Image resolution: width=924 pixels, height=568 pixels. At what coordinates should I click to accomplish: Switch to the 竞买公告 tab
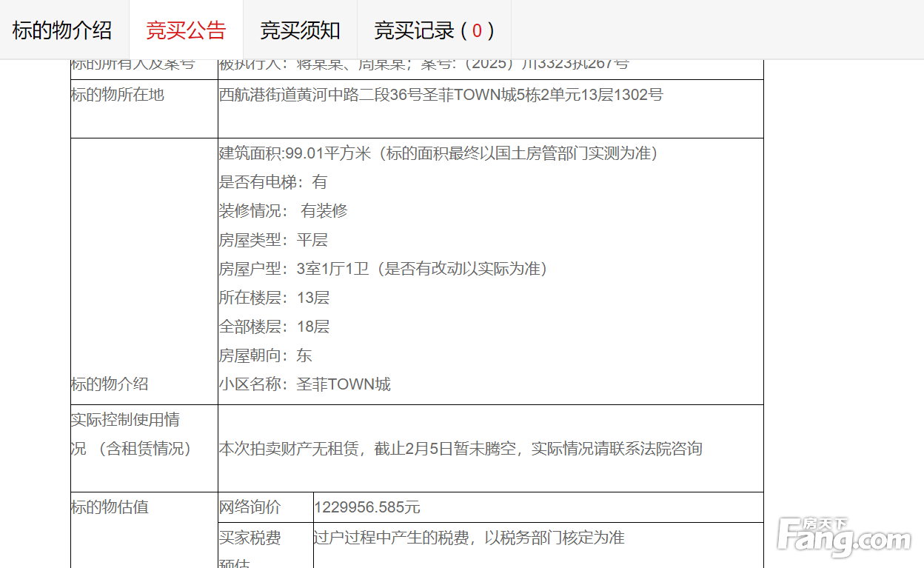pyautogui.click(x=186, y=30)
